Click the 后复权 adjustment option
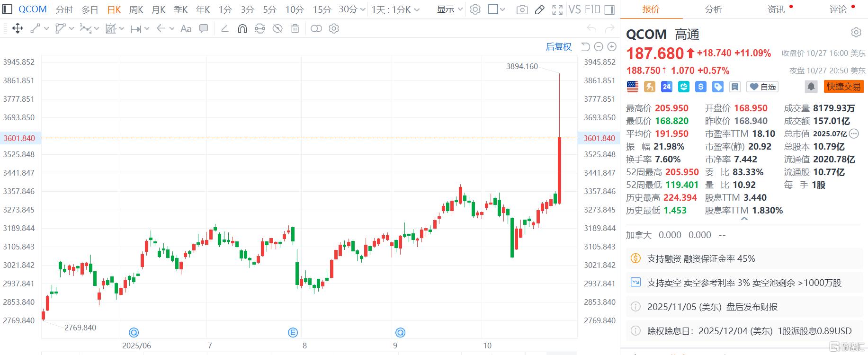Image resolution: width=868 pixels, height=355 pixels. pyautogui.click(x=559, y=46)
